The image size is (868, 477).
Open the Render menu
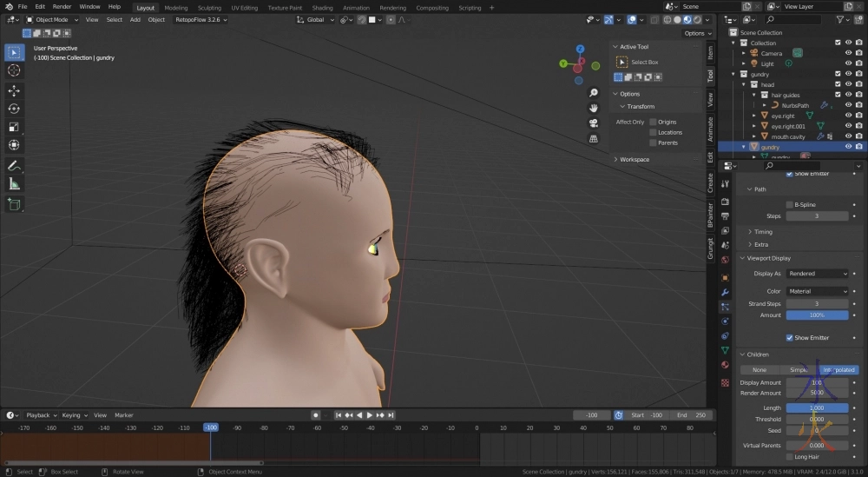(x=62, y=6)
